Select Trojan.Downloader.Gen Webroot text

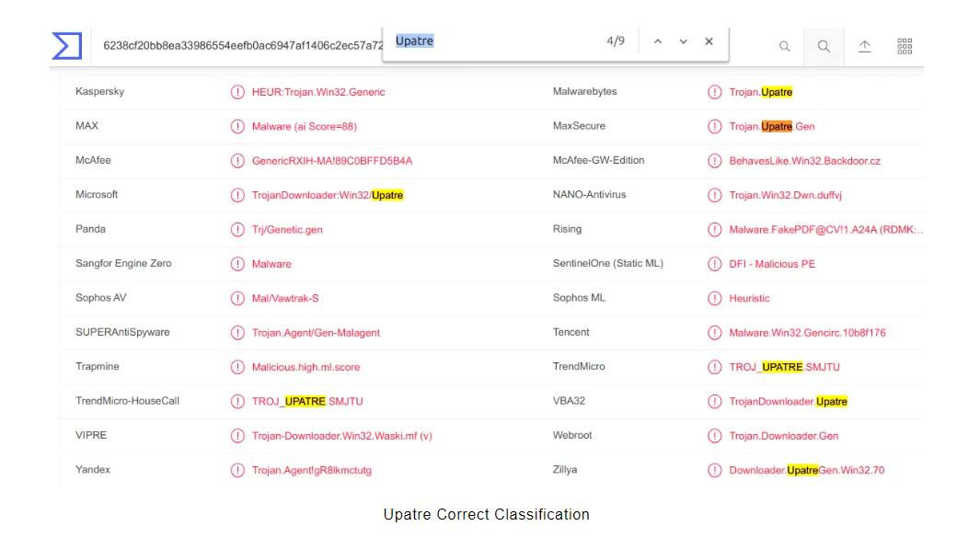[x=784, y=435]
